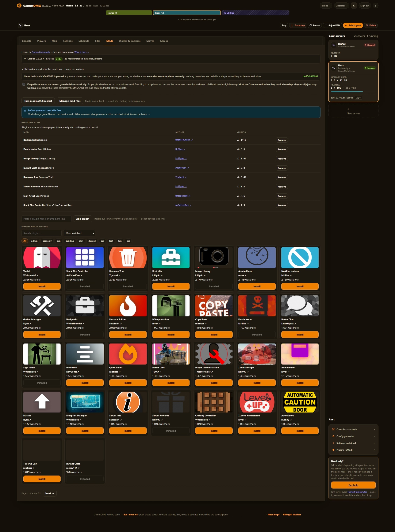Click the orange Get help button
Image resolution: width=395 pixels, height=532 pixels.
353,485
